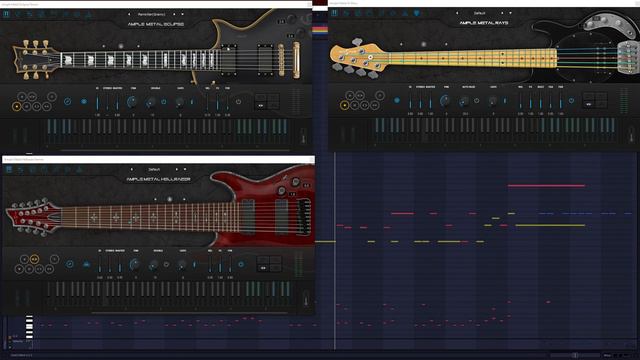Click the long yellow note in the piano roll

(x=550, y=225)
